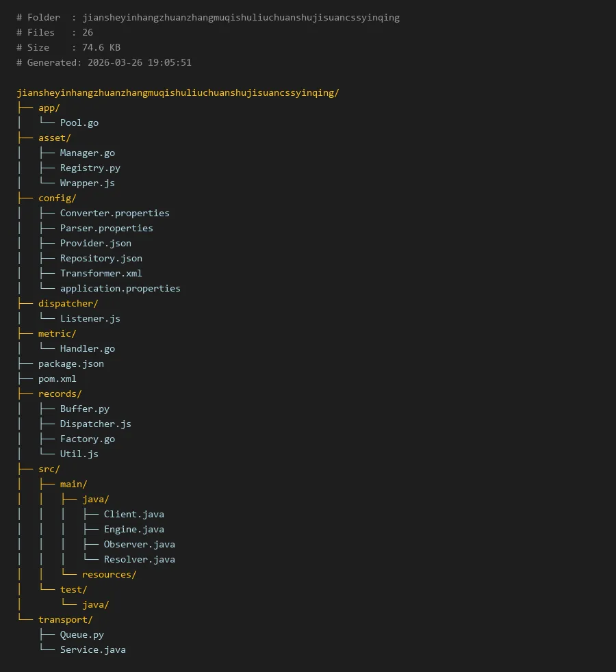Select the app/ folder entry
Viewport: 616px width, 672px height.
coord(49,107)
